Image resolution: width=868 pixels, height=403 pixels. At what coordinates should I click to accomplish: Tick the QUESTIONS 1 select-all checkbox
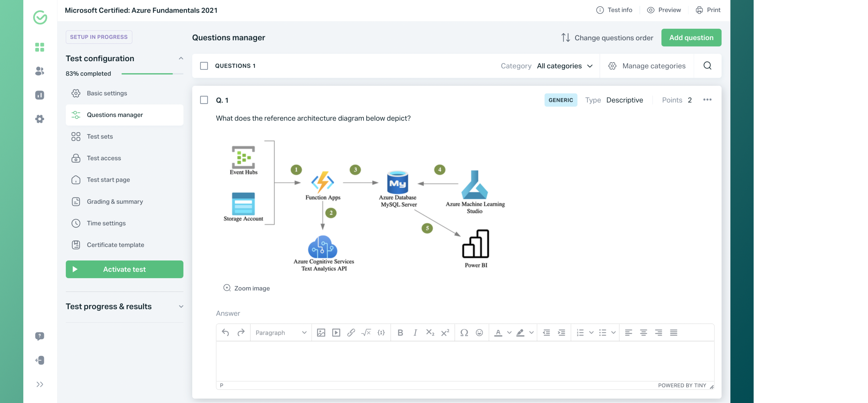[204, 66]
